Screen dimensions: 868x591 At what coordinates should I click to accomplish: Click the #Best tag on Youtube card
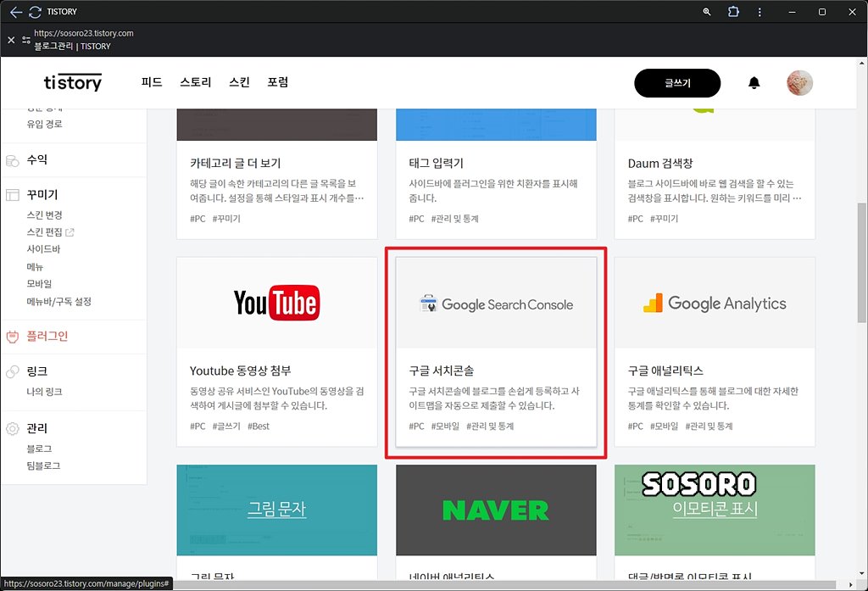(259, 427)
